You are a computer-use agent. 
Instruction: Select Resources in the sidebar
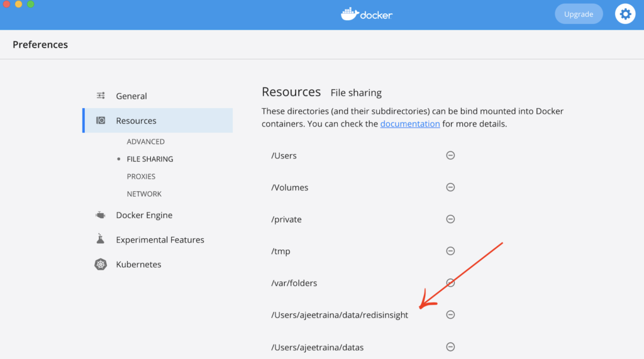pos(136,121)
